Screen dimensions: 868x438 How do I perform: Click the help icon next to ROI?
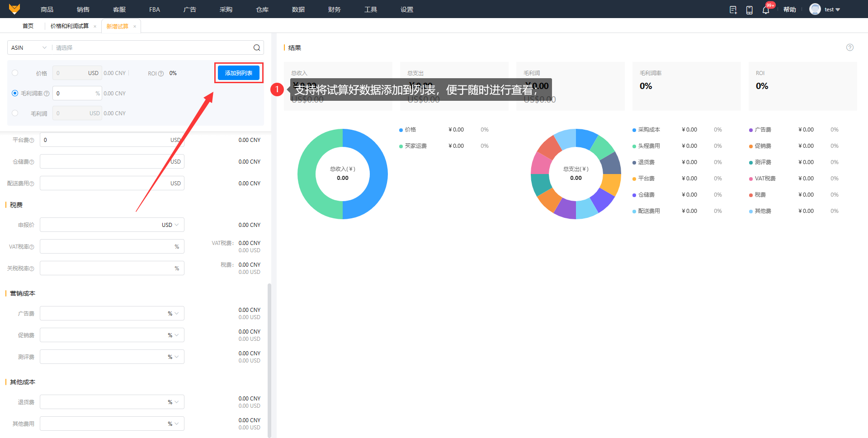(x=161, y=74)
